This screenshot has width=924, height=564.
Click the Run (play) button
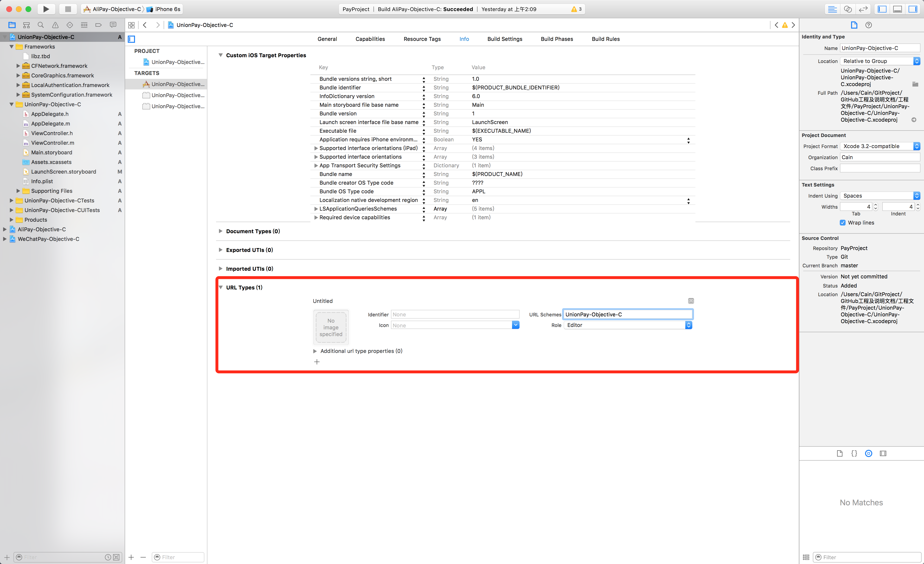click(46, 9)
